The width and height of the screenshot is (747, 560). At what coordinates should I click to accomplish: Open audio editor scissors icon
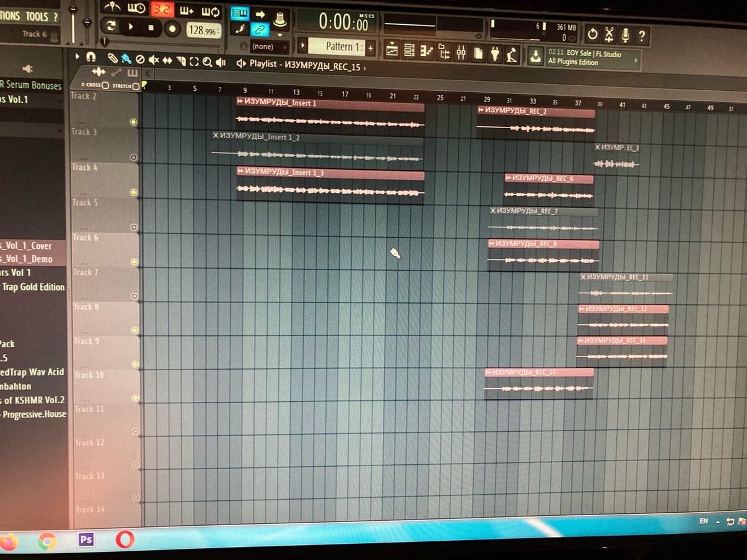[x=609, y=35]
